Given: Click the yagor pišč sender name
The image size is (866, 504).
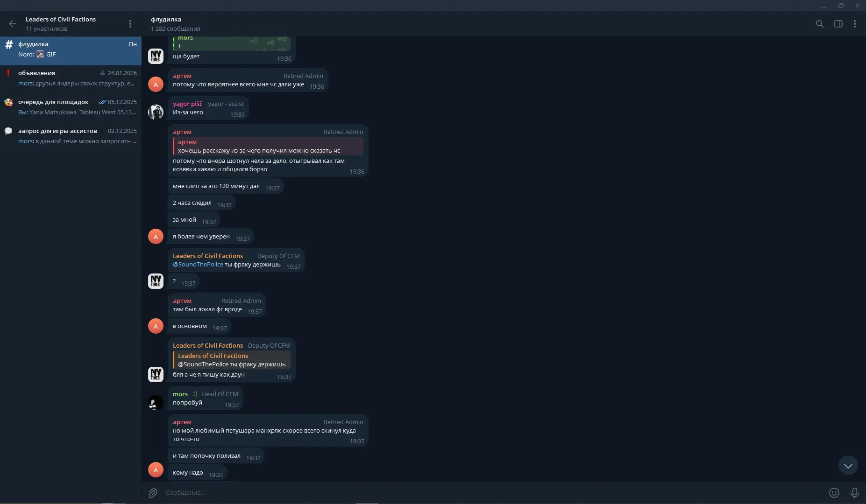Looking at the screenshot, I should tap(187, 104).
